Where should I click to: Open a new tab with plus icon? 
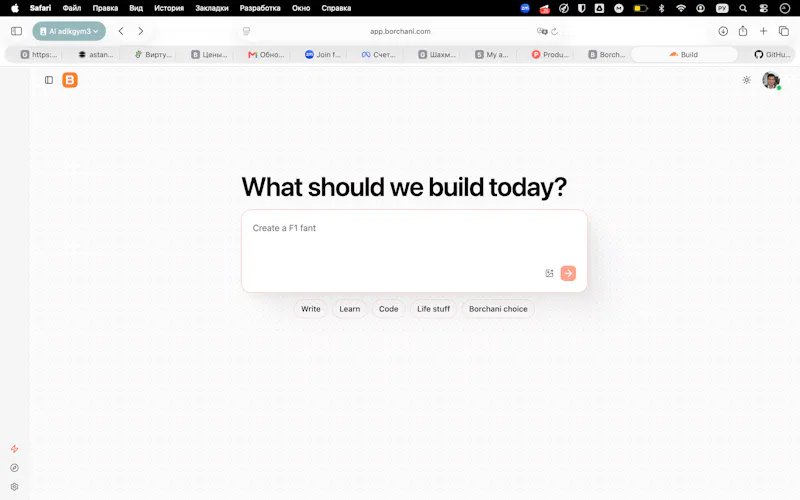pyautogui.click(x=763, y=31)
